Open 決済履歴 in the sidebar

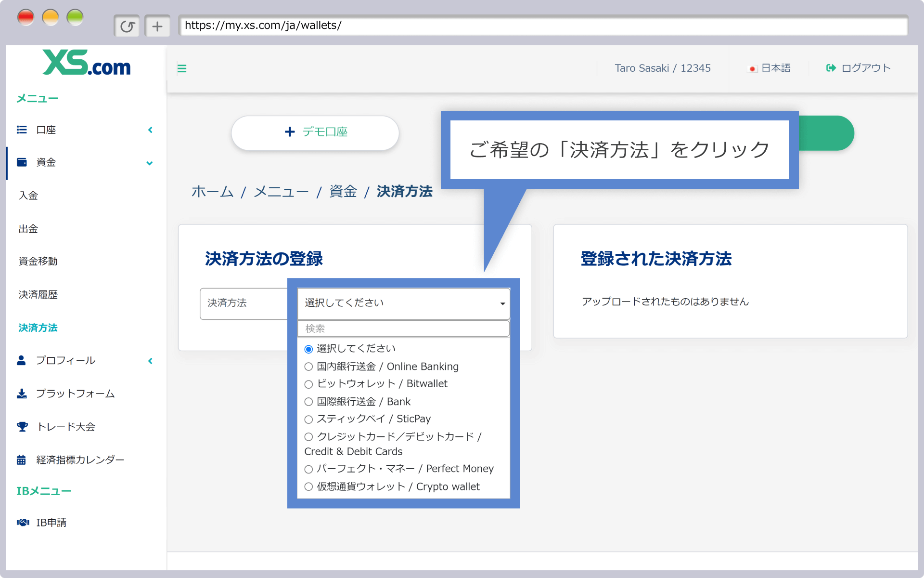click(x=38, y=295)
